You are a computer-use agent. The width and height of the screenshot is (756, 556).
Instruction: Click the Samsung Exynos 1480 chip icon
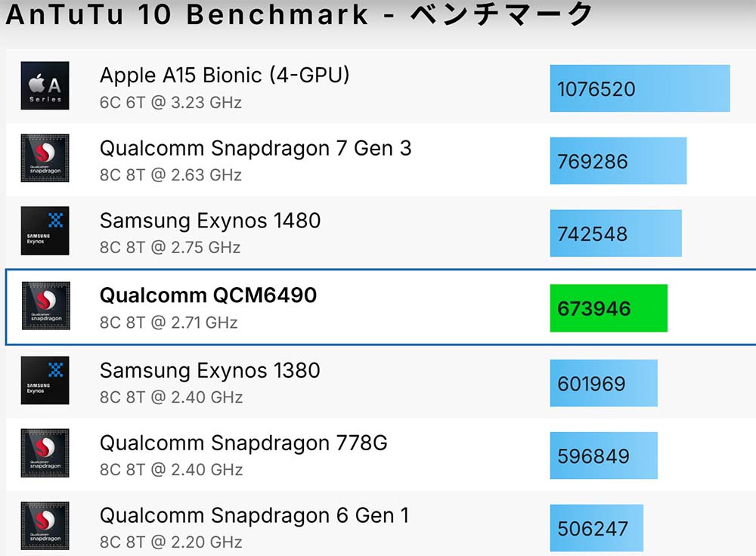45,230
